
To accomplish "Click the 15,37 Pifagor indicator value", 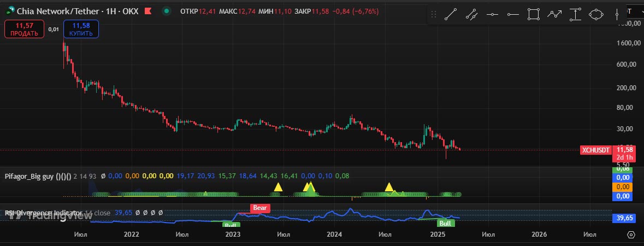I will pos(227,176).
